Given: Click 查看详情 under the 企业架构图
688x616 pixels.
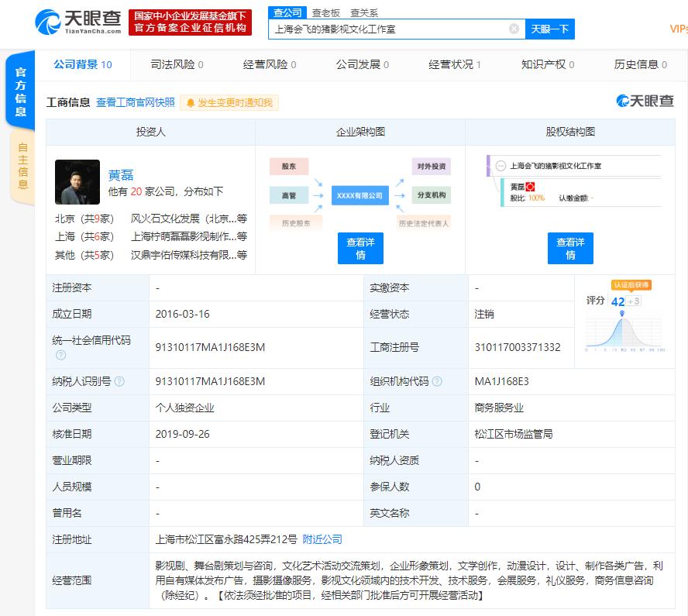Looking at the screenshot, I should (x=359, y=248).
